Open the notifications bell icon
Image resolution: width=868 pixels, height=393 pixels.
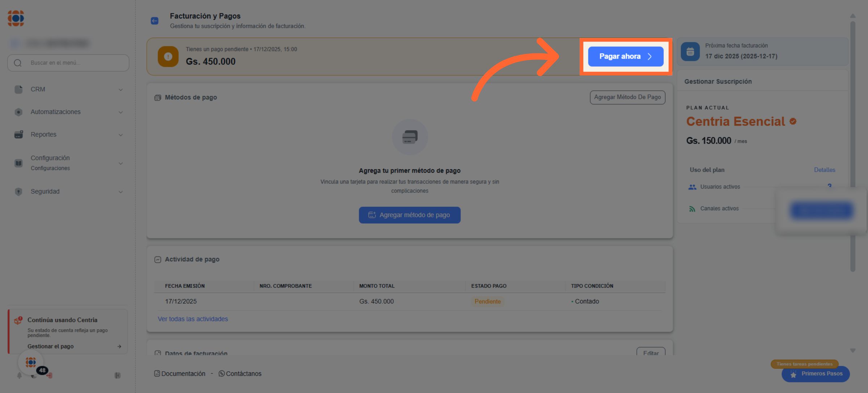(19, 376)
